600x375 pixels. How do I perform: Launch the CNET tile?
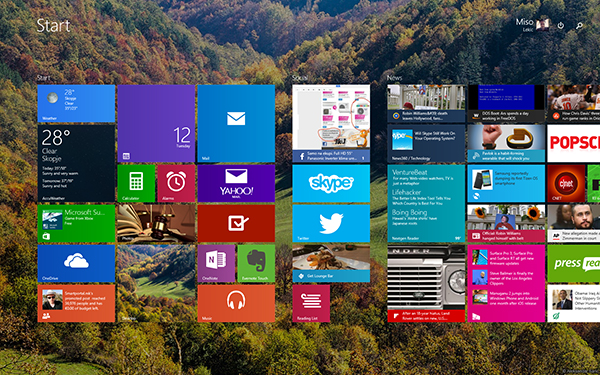[566, 183]
